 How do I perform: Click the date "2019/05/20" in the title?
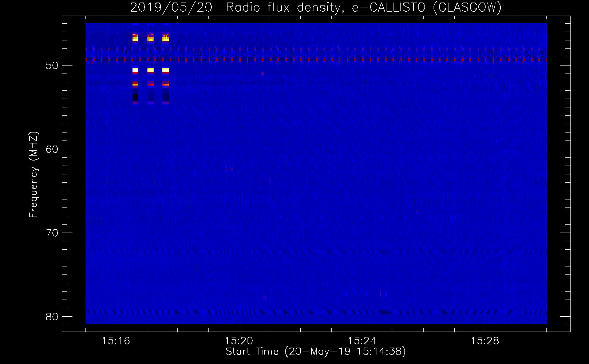click(x=171, y=8)
